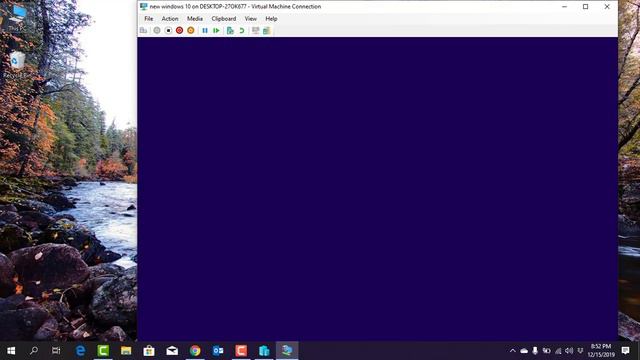Click the grey Start VM toolbar icon
Image resolution: width=640 pixels, height=360 pixels.
[x=157, y=31]
